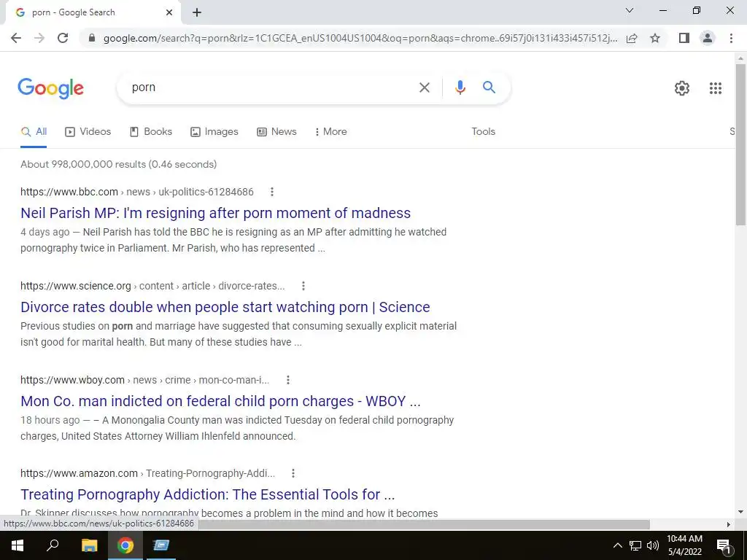Viewport: 747px width, 560px height.
Task: Open the Divorce rates Science article link
Action: [225, 307]
